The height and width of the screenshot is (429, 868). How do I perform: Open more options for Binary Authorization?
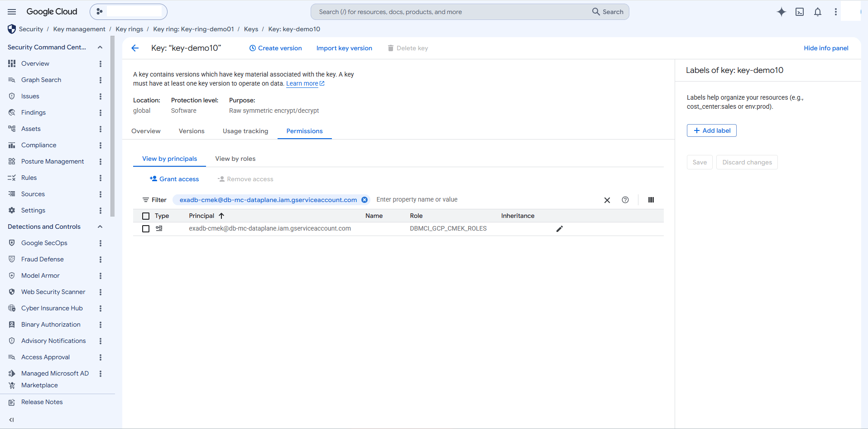[x=101, y=325]
